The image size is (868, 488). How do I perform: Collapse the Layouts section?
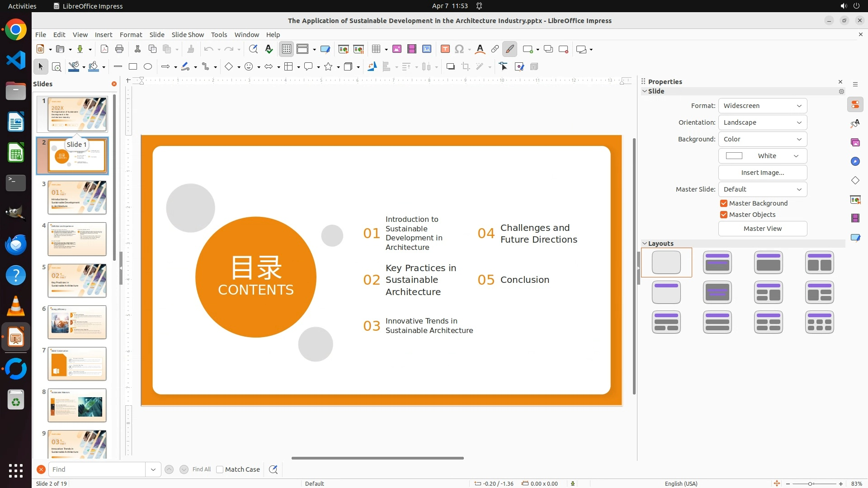click(x=645, y=244)
